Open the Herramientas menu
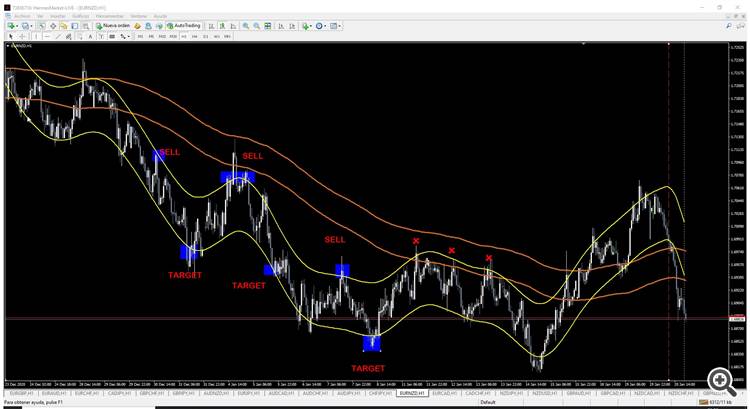The width and height of the screenshot is (750, 409). click(110, 16)
